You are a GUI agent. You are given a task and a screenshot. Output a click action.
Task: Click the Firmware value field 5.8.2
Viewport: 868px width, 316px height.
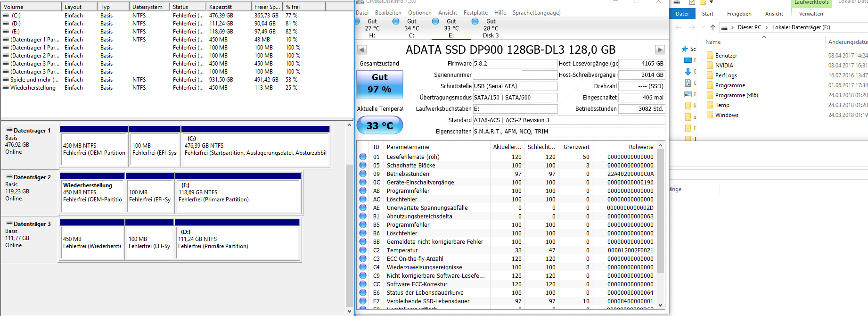coord(515,64)
